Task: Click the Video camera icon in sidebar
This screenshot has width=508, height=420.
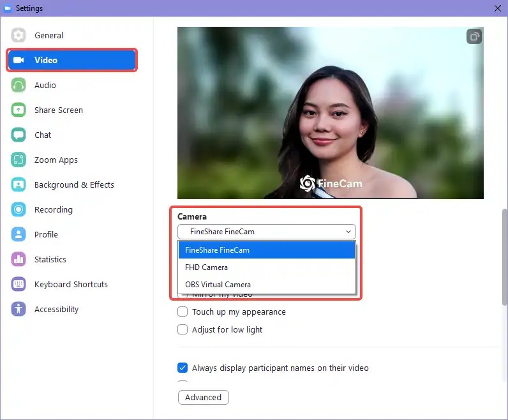Action: (19, 60)
